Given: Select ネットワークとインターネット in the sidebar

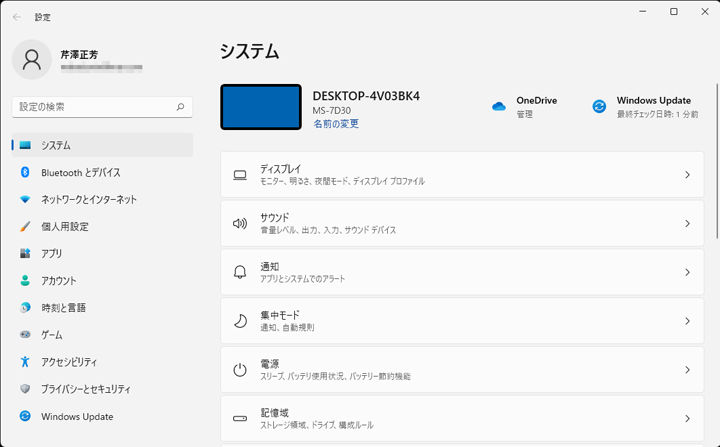Looking at the screenshot, I should [x=102, y=199].
